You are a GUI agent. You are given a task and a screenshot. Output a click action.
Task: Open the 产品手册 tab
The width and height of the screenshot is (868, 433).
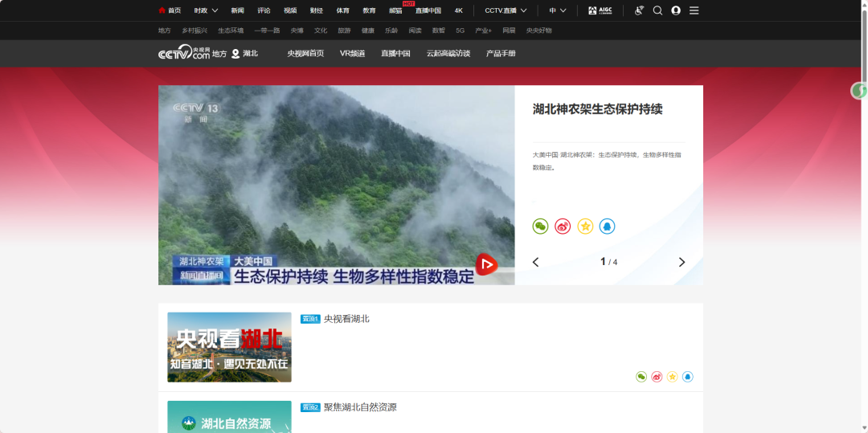click(501, 54)
